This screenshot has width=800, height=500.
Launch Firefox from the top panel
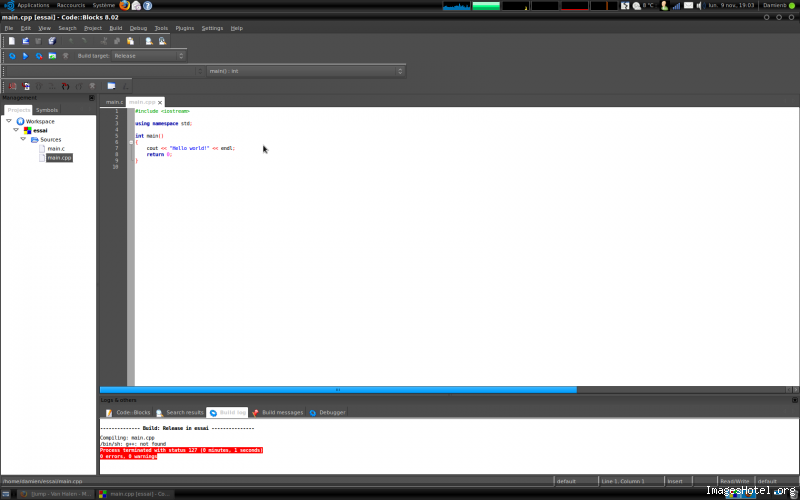tap(125, 5)
